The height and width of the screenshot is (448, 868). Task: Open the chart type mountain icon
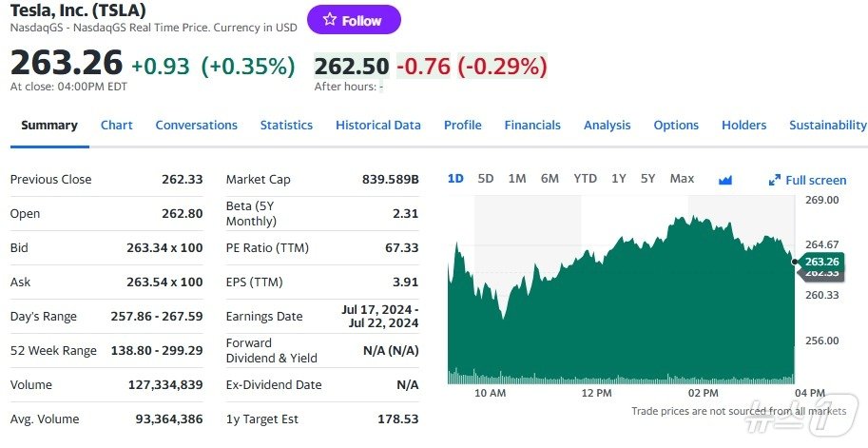[725, 180]
